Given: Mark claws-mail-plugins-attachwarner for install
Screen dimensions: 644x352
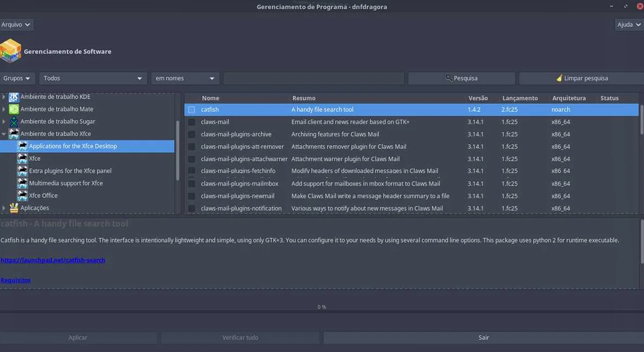Looking at the screenshot, I should tap(191, 159).
